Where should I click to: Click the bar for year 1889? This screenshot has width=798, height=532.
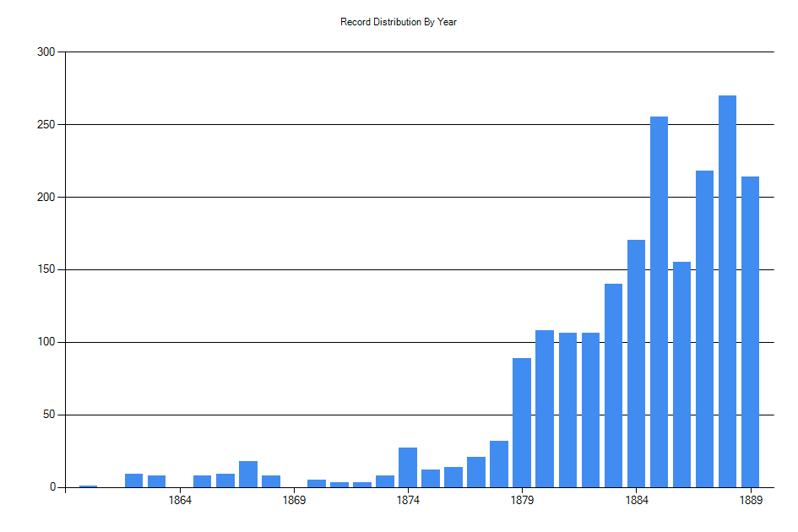[x=750, y=332]
